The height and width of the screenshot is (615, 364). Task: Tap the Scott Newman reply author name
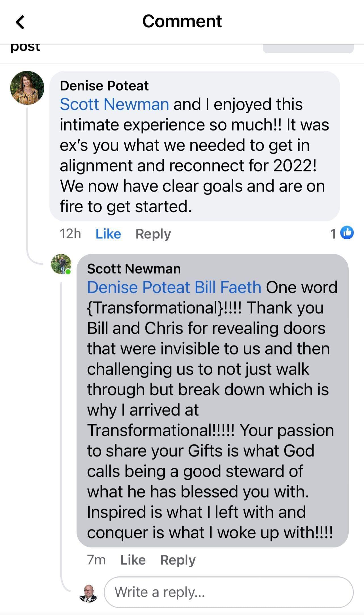134,268
